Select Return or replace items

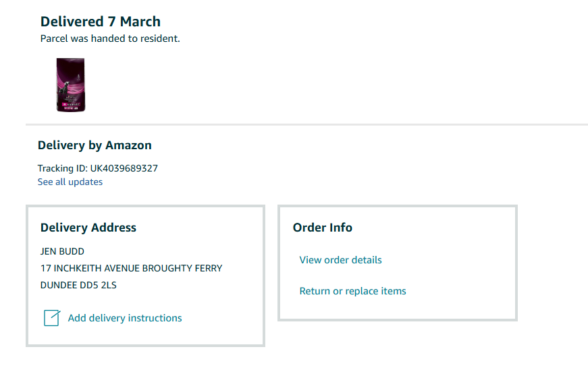tap(352, 291)
